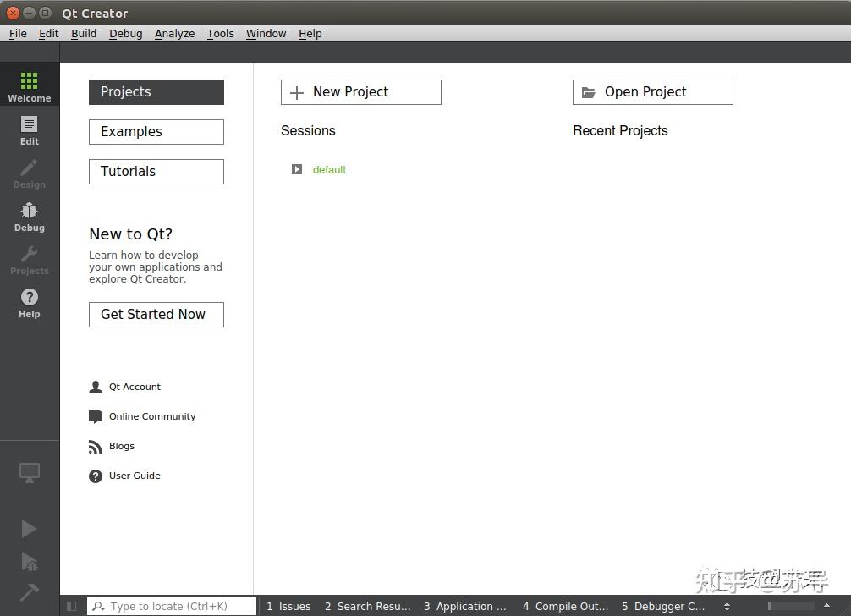Open the Window menu
The width and height of the screenshot is (851, 616).
pos(266,34)
